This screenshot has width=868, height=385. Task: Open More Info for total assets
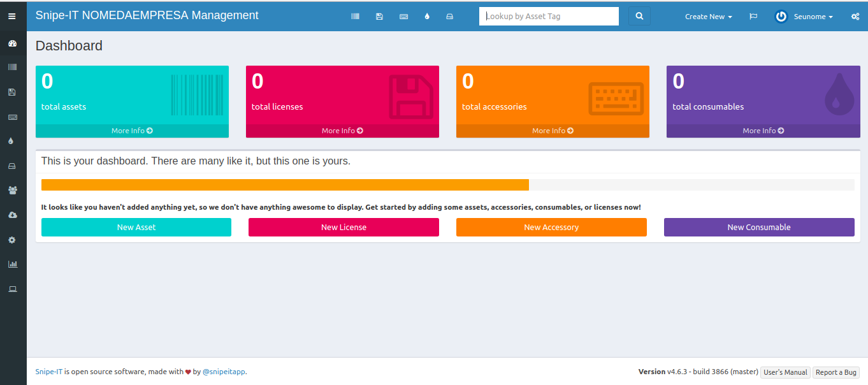[x=132, y=131]
